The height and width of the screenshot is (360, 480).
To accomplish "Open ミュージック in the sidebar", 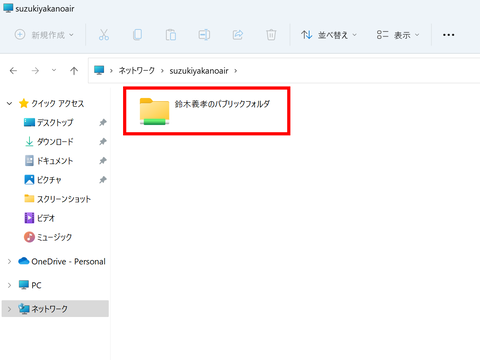I will tap(48, 237).
